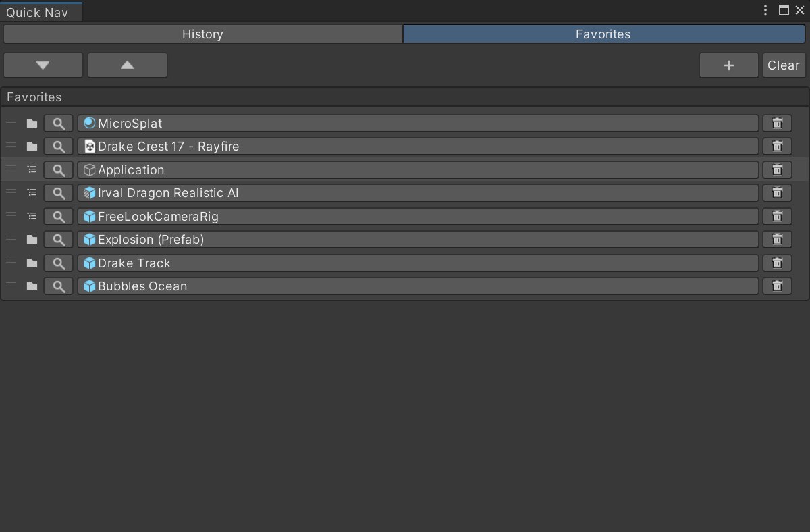This screenshot has width=810, height=532.
Task: Remove Application using the trash icon
Action: tap(777, 170)
